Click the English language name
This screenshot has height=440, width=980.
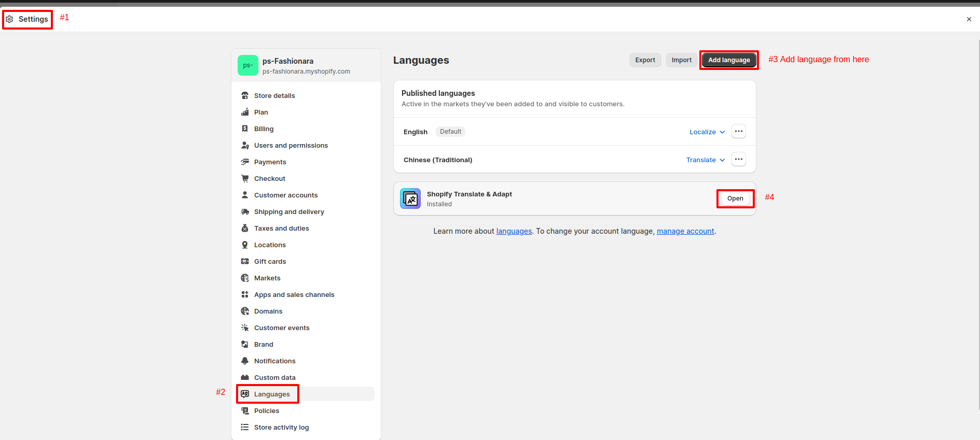[x=416, y=132]
